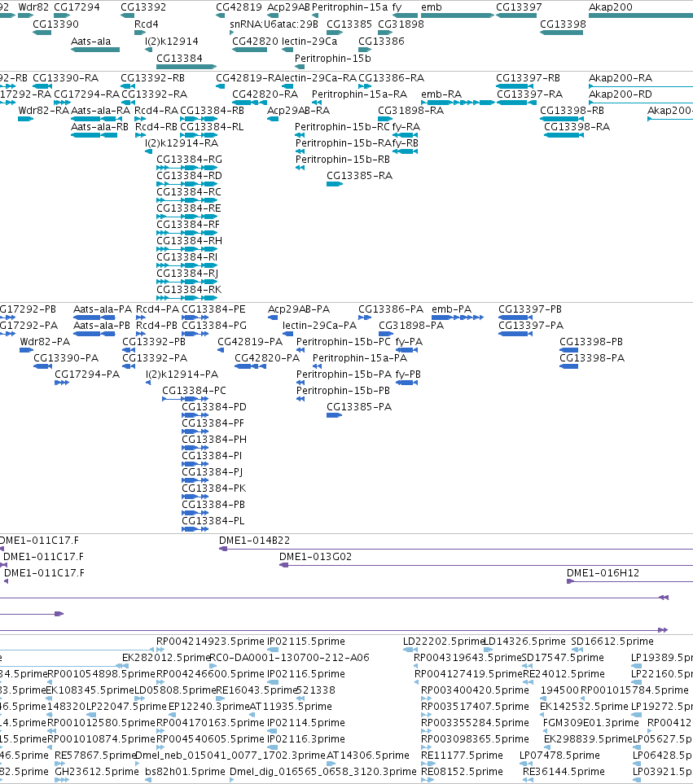The width and height of the screenshot is (693, 784).
Task: Select the CG31898 gene label
Action: [x=401, y=24]
